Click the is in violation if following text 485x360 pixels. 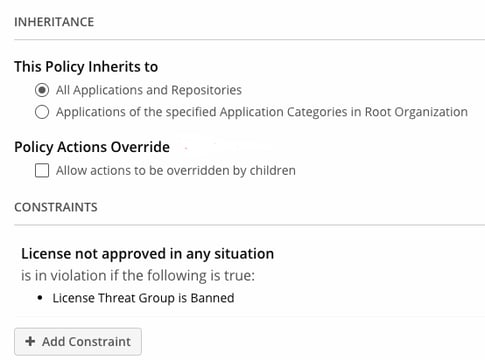(138, 276)
